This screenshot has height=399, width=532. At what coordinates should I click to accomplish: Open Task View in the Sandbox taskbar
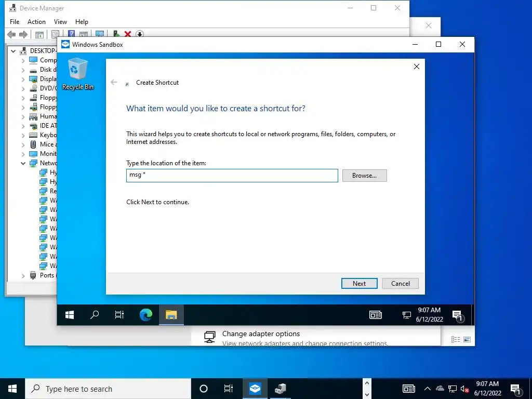tap(119, 315)
